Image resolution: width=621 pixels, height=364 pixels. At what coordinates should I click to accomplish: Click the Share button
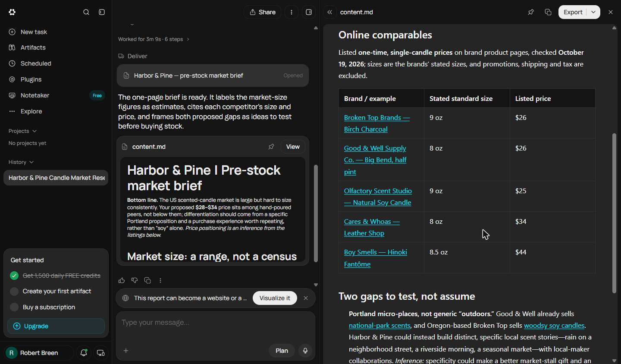pos(263,12)
